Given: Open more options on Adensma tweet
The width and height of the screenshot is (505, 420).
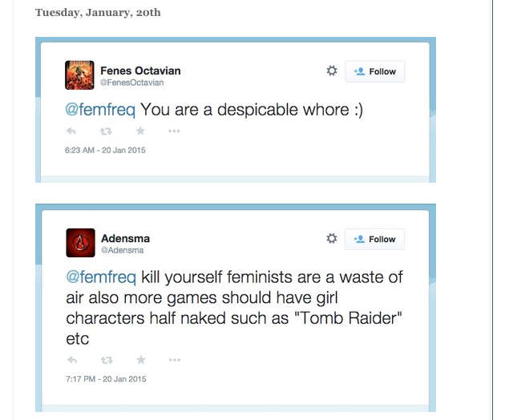Looking at the screenshot, I should [175, 360].
